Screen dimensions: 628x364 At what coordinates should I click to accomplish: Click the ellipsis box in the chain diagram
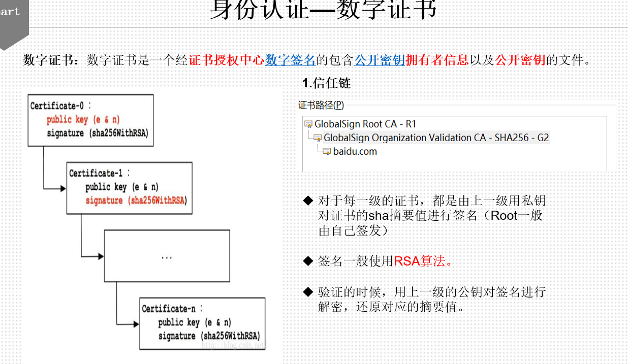tap(167, 256)
